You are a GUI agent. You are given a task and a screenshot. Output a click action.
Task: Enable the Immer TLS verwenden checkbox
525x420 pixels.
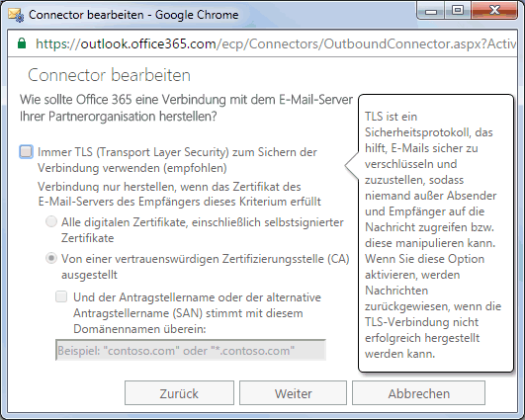(x=26, y=151)
